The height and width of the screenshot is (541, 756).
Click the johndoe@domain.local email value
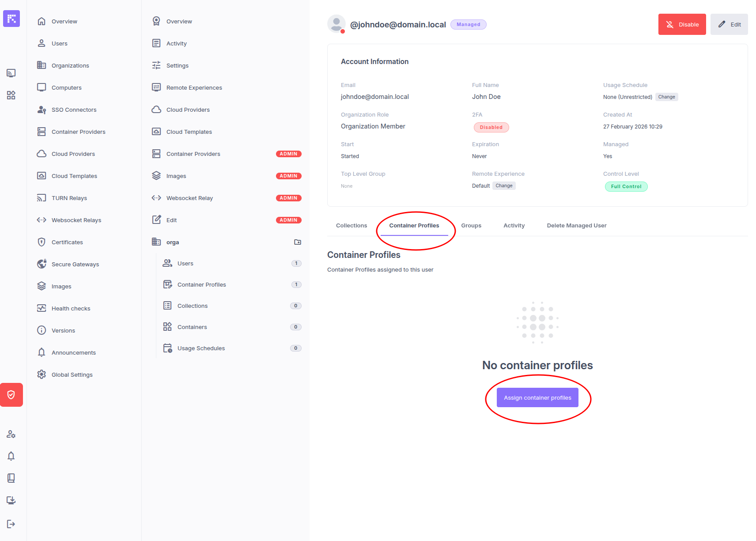[375, 97]
